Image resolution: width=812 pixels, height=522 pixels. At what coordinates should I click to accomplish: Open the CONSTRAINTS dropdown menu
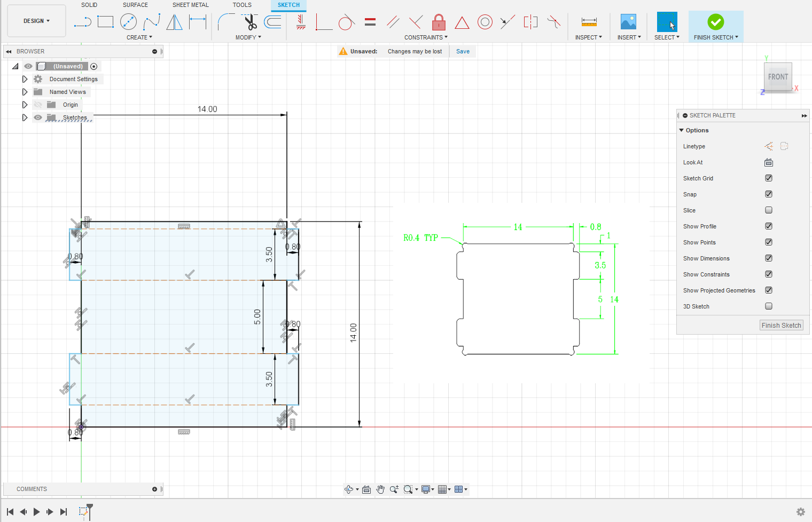426,37
